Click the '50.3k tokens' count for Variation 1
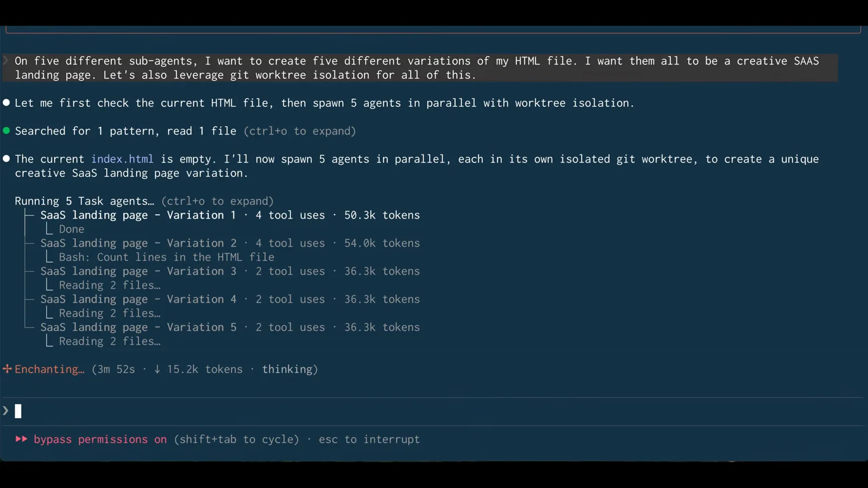The image size is (868, 488). coord(382,215)
